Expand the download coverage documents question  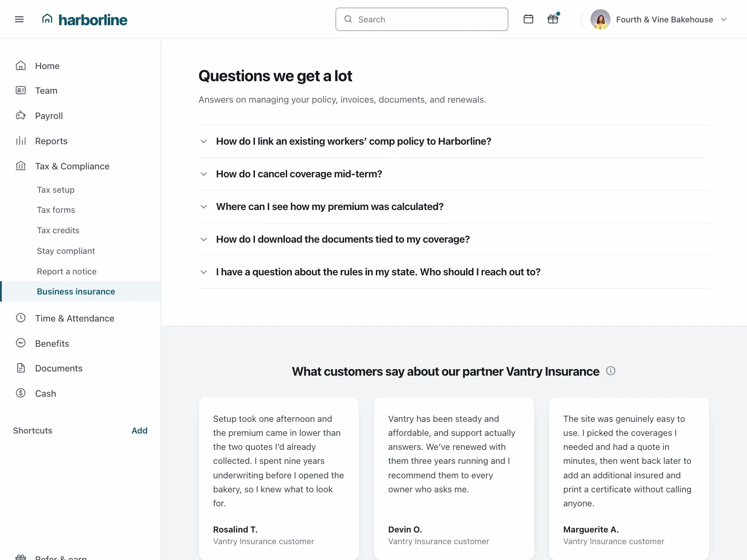(454, 239)
